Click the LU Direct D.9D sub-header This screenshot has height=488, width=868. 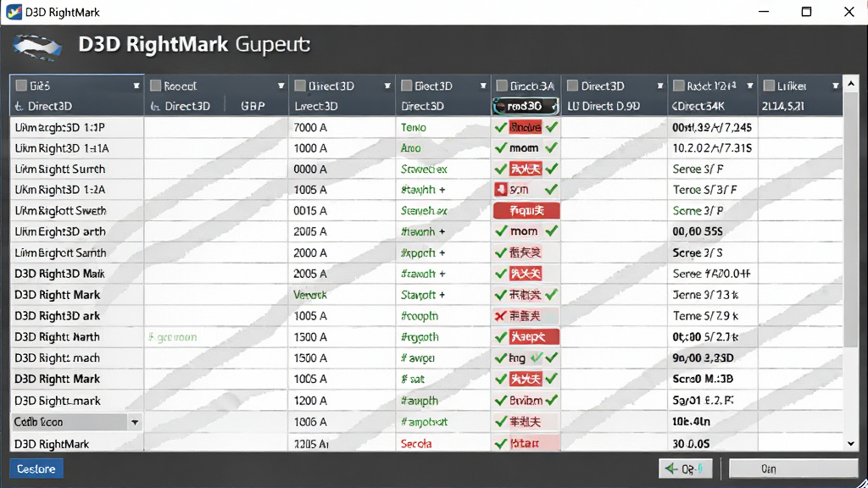pos(604,106)
